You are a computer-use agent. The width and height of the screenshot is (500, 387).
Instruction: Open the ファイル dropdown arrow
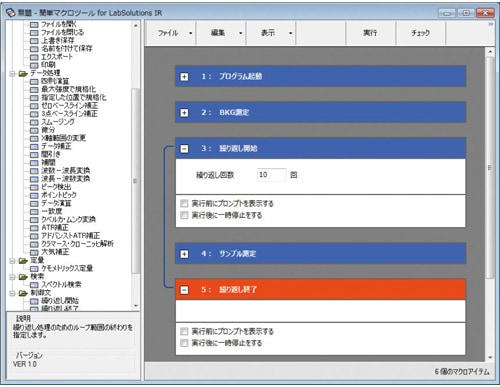(x=191, y=33)
